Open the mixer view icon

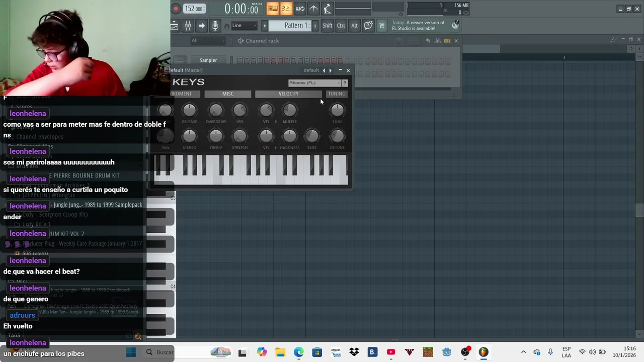pos(187,26)
